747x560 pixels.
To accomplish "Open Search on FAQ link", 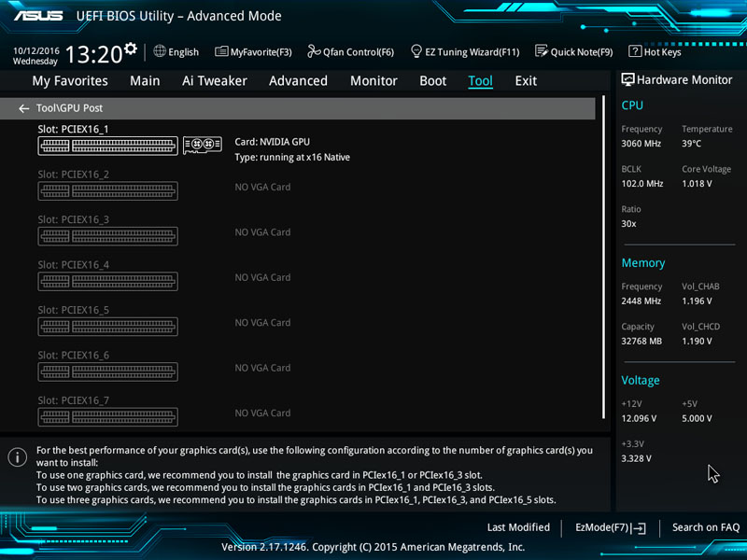I will pos(705,527).
